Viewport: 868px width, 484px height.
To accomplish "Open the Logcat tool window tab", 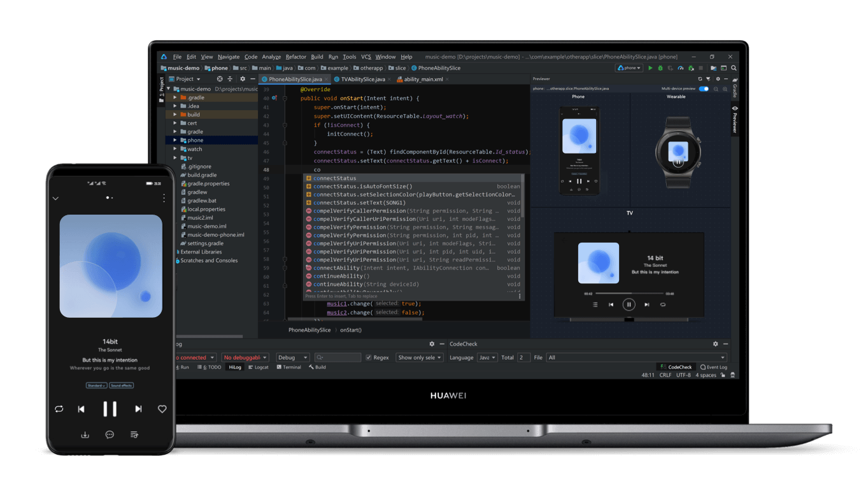I will 258,367.
